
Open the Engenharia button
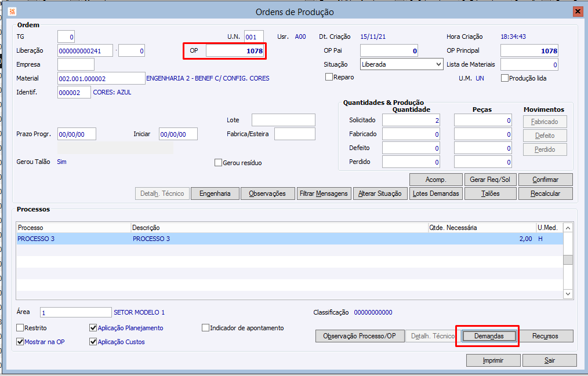click(215, 194)
